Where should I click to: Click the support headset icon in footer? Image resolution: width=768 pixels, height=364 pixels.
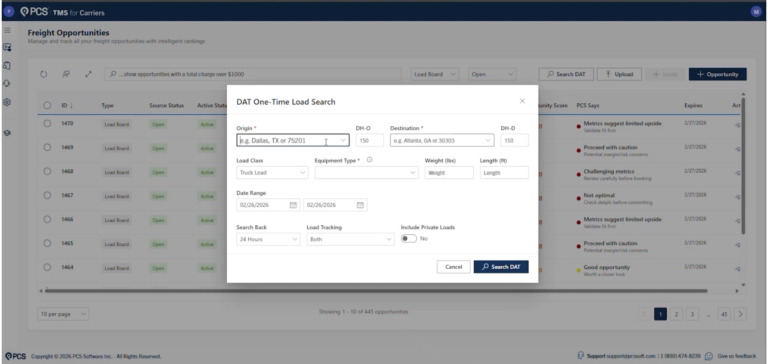click(x=580, y=356)
